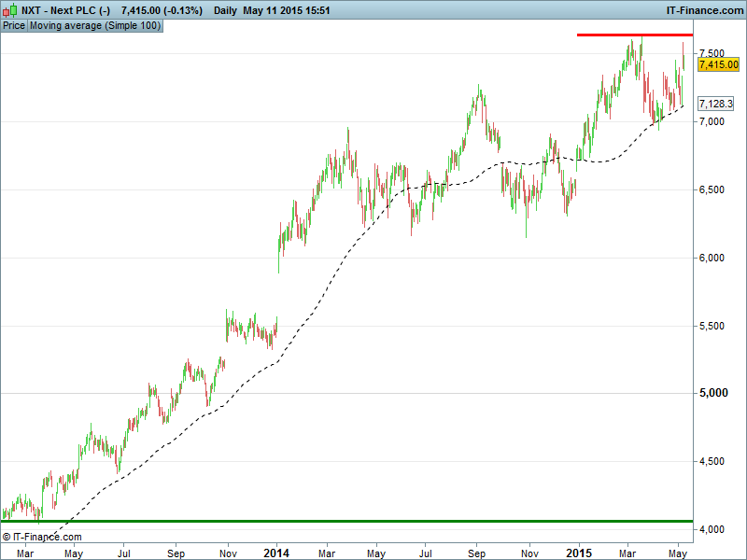Click the yellow 7,415.00 current price tag
The image size is (747, 560).
coord(718,64)
